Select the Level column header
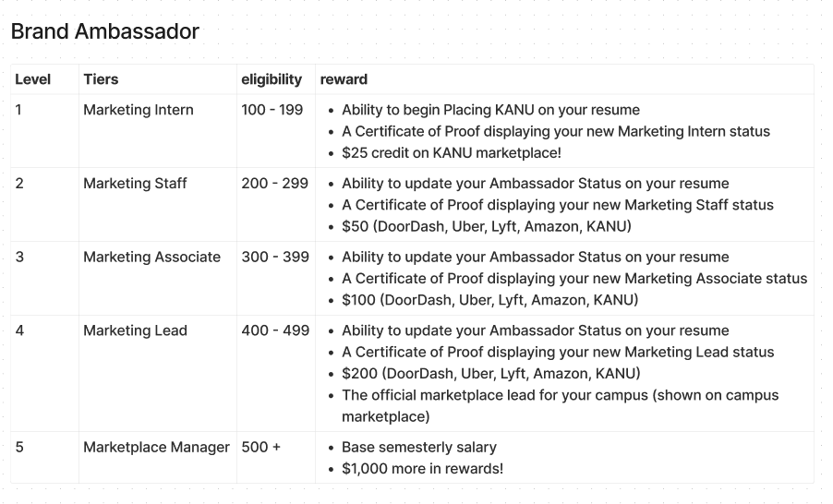Screen dimensions: 833x504 pos(33,79)
